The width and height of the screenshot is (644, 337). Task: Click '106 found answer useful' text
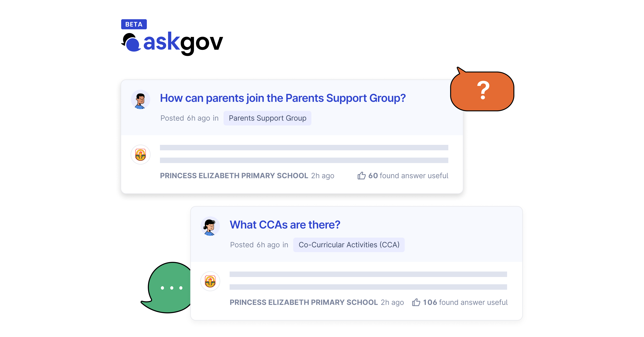click(x=465, y=302)
